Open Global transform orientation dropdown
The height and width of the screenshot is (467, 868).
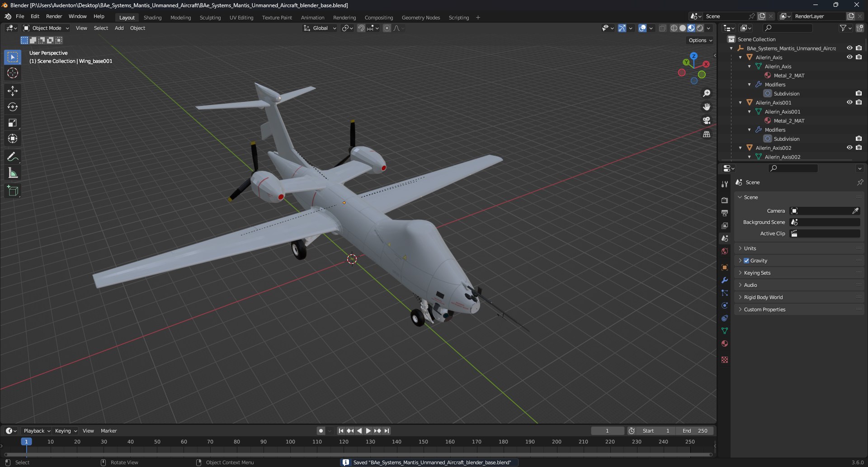(x=320, y=28)
